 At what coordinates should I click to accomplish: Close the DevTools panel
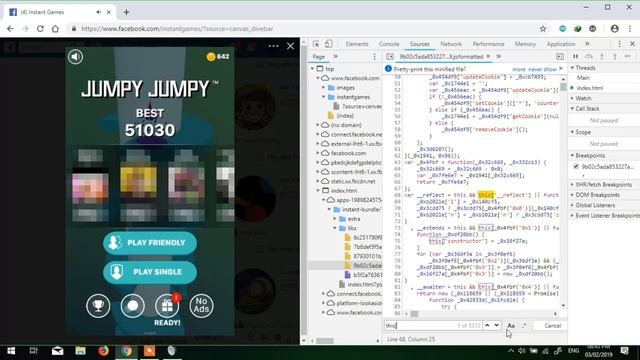(x=632, y=44)
